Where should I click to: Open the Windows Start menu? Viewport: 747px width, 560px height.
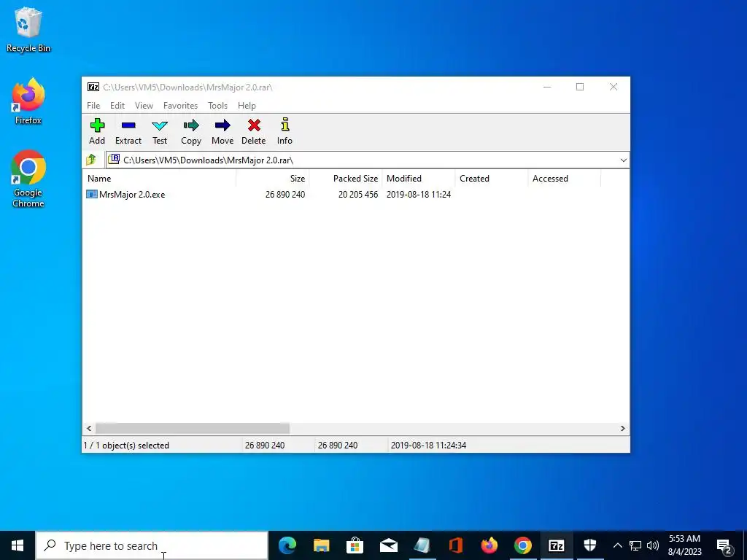(x=18, y=545)
